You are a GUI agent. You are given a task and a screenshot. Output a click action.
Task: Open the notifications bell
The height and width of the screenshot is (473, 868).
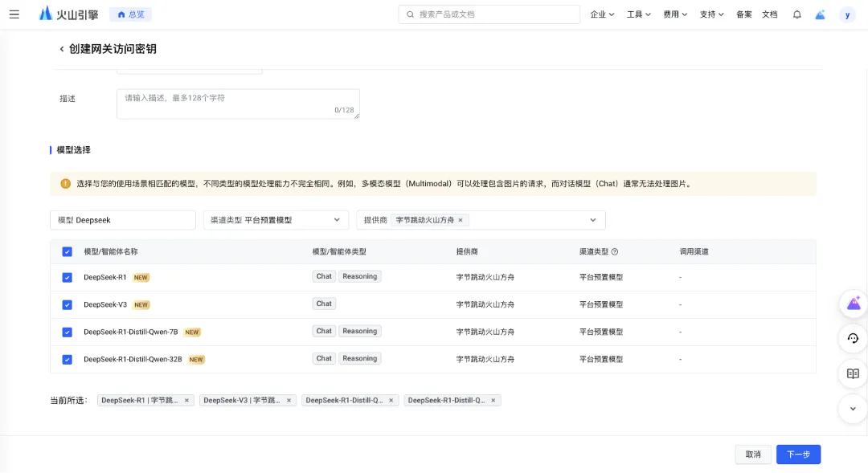tap(796, 14)
